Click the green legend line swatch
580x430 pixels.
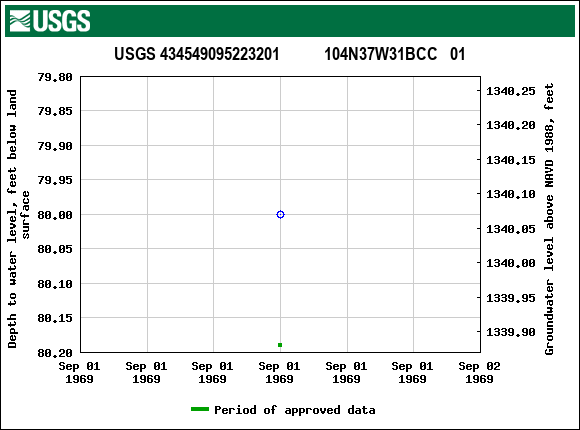point(200,409)
